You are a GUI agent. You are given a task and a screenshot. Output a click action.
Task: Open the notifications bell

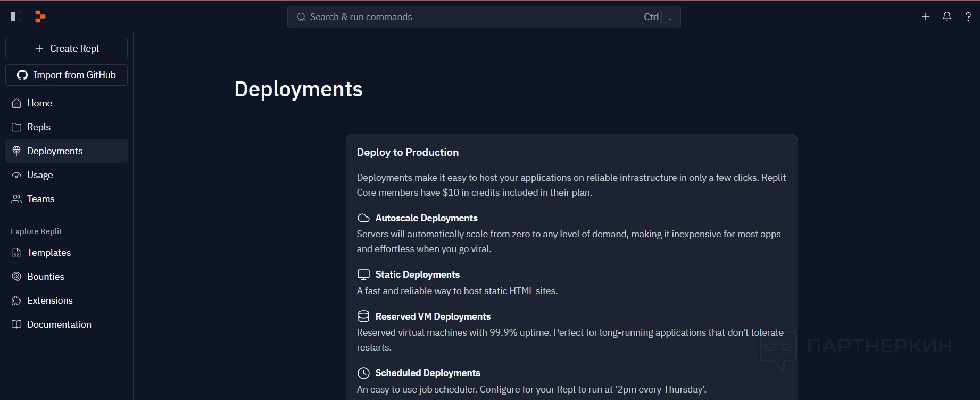[947, 16]
